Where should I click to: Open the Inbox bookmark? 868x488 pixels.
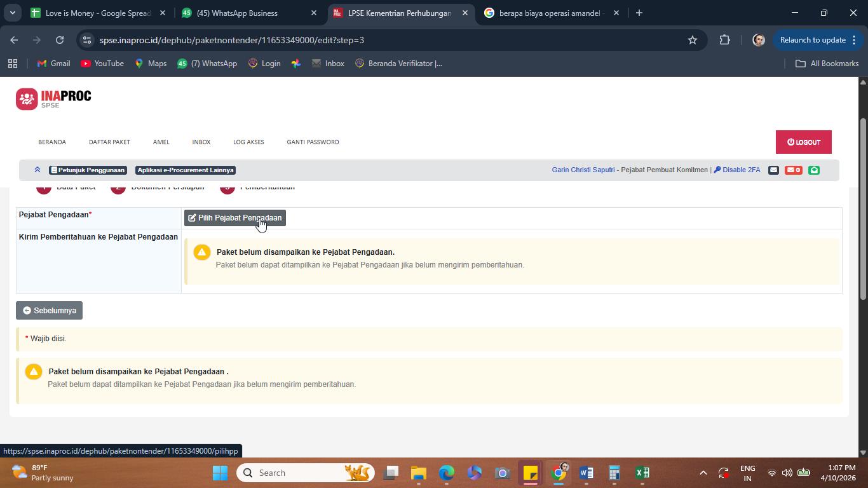(x=328, y=64)
